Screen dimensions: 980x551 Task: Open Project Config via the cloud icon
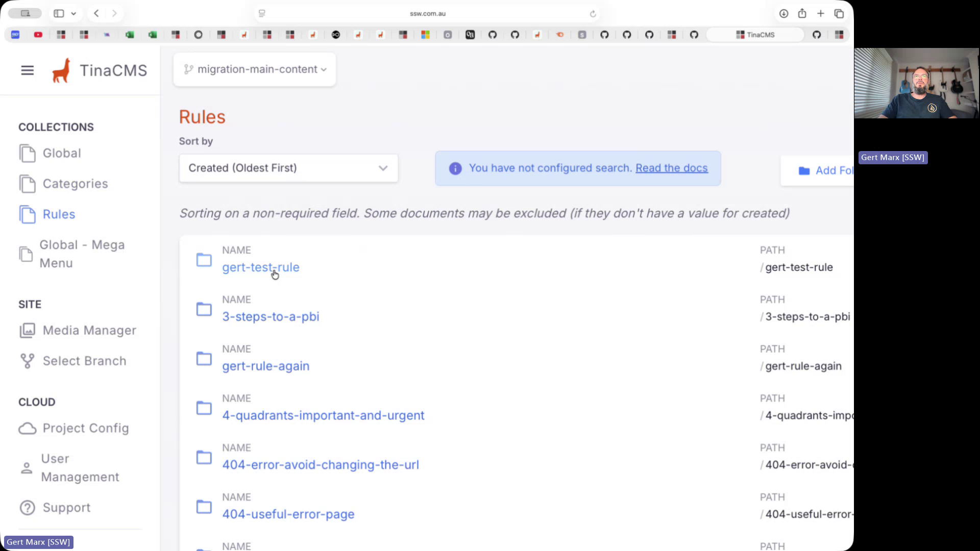(27, 429)
